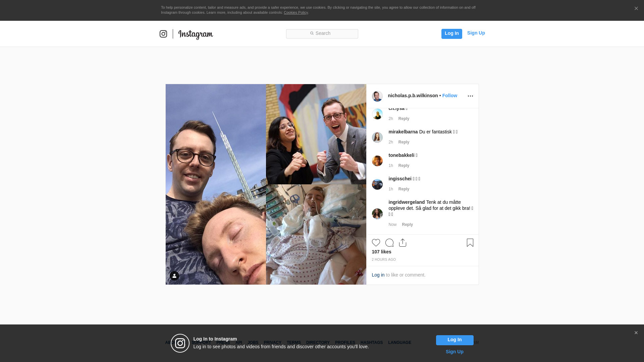This screenshot has height=362, width=644.
Task: Open the 2 HOURS AGO timestamp
Action: 384,260
